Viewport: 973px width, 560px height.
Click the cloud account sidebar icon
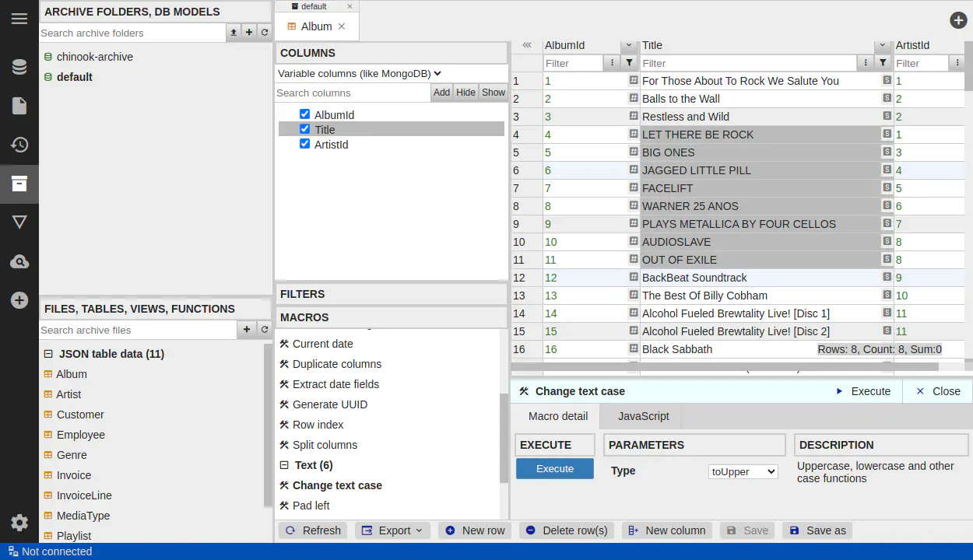point(19,262)
